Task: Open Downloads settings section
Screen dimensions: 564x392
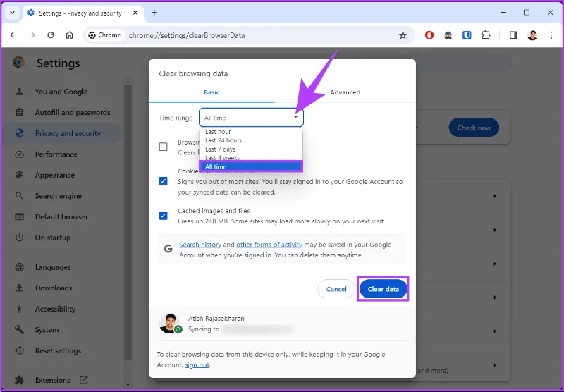Action: [x=54, y=288]
